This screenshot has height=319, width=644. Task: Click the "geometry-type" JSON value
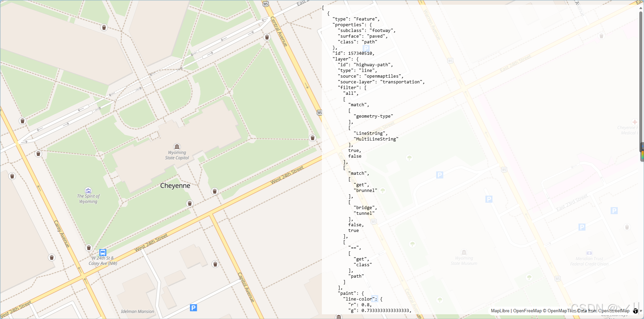(x=373, y=116)
